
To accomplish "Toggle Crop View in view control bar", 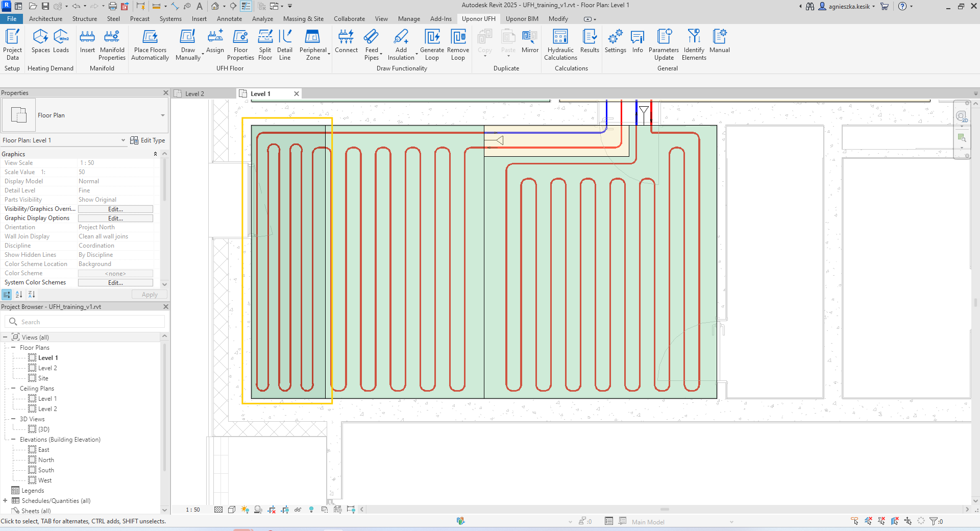I will (272, 510).
